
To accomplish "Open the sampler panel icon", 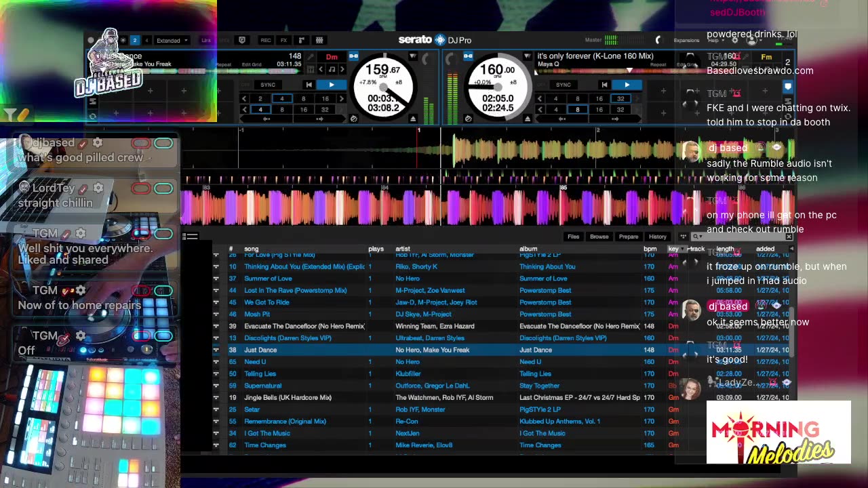I will point(302,41).
